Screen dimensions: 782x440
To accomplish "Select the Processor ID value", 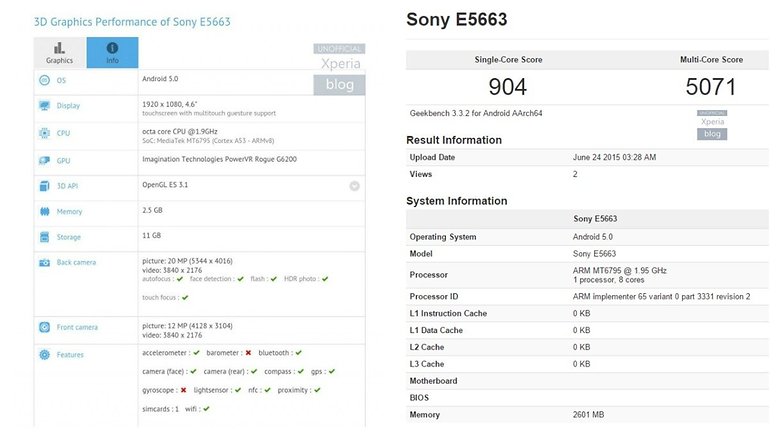I will [661, 296].
